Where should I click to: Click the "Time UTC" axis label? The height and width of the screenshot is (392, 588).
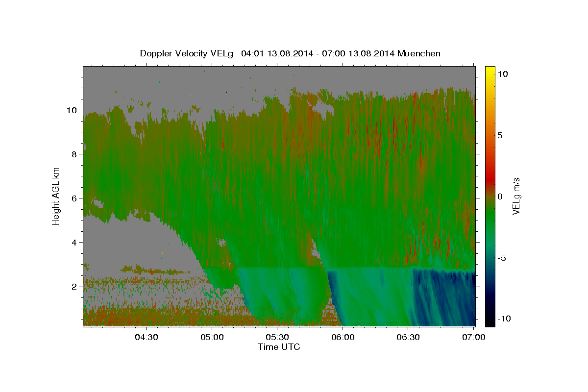[279, 347]
